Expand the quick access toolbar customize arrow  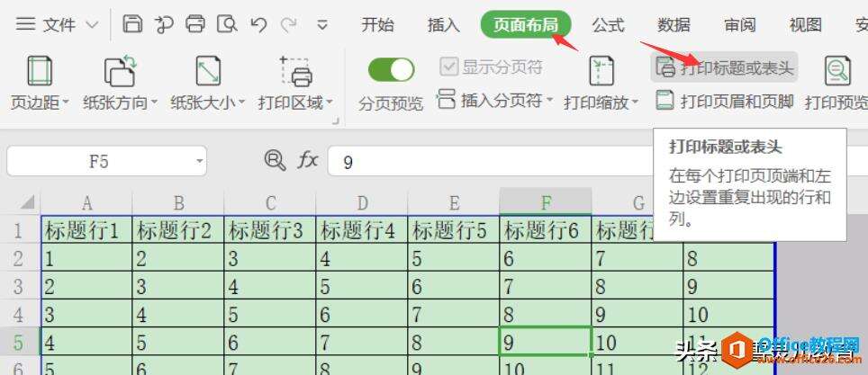pos(322,25)
